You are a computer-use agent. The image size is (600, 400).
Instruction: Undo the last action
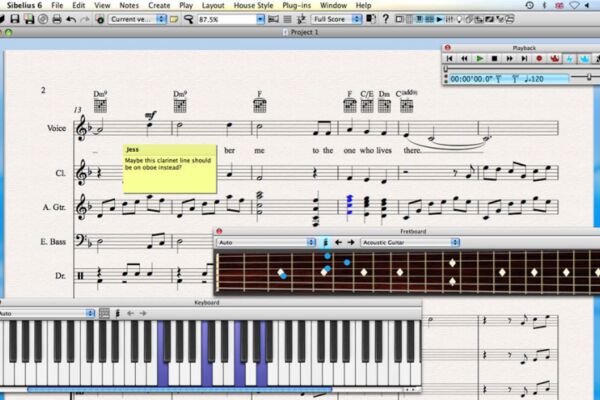pyautogui.click(x=71, y=19)
